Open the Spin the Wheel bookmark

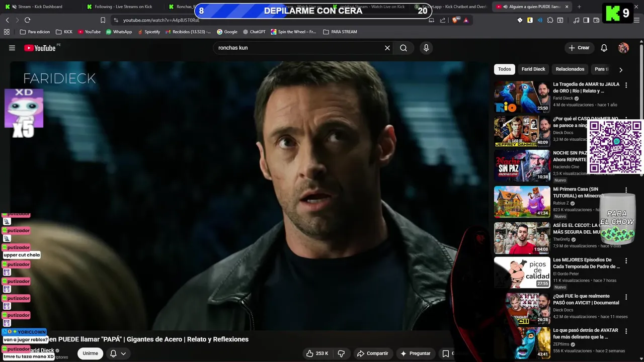point(293,32)
